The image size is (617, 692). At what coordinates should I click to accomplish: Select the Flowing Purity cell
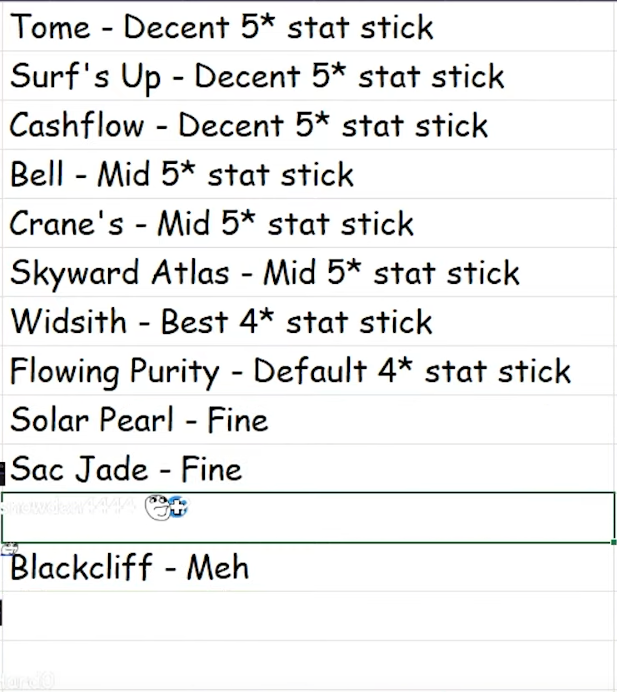pos(309,370)
